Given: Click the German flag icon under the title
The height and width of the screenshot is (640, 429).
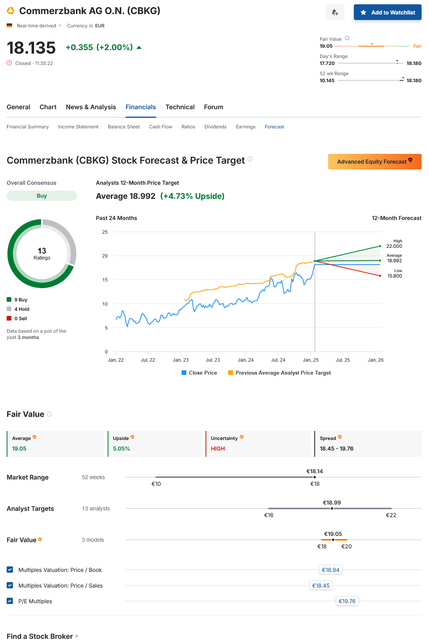Looking at the screenshot, I should 9,25.
